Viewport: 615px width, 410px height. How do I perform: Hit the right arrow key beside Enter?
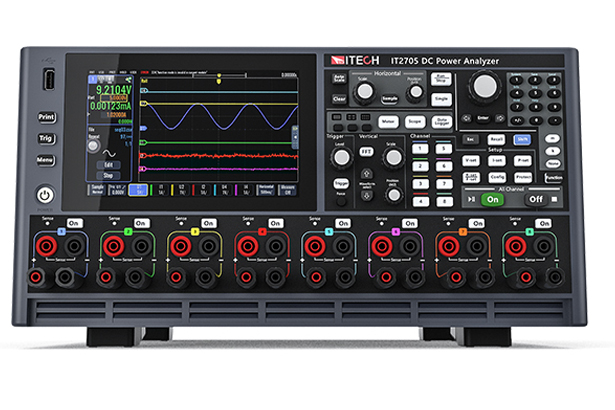[x=500, y=118]
